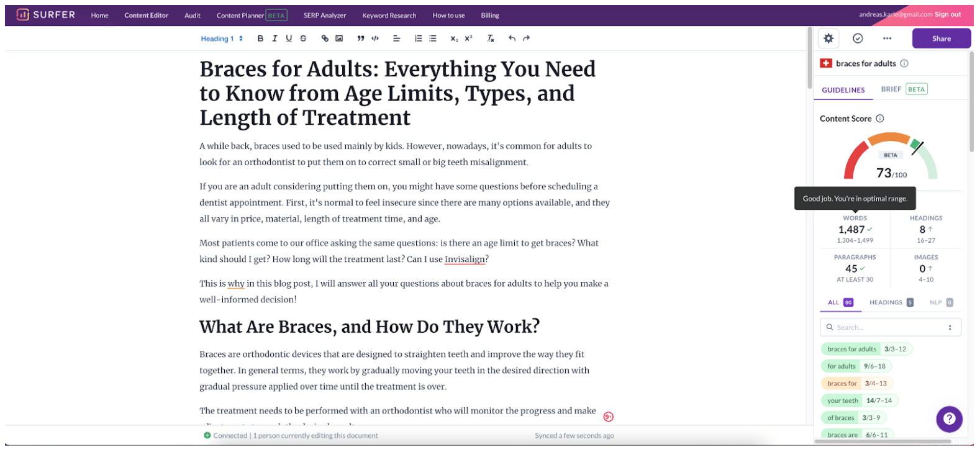The image size is (980, 452).
Task: Click the 'braces for' term tag
Action: (x=857, y=384)
